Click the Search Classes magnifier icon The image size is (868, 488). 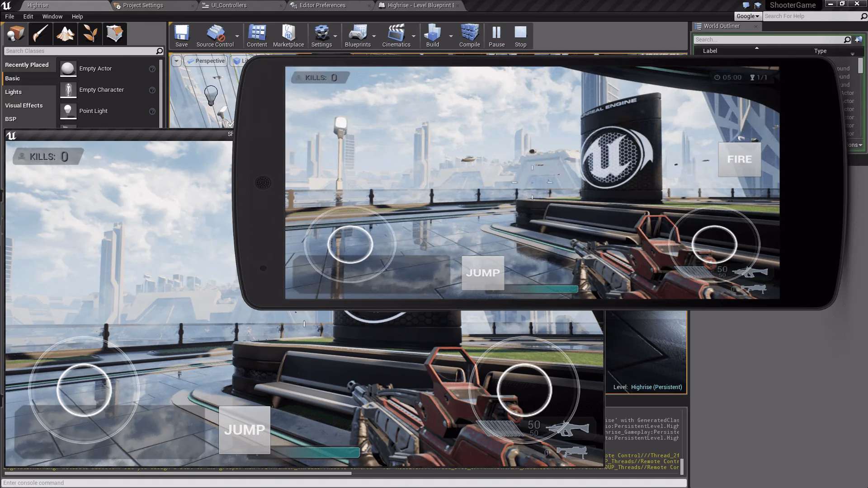coord(159,51)
